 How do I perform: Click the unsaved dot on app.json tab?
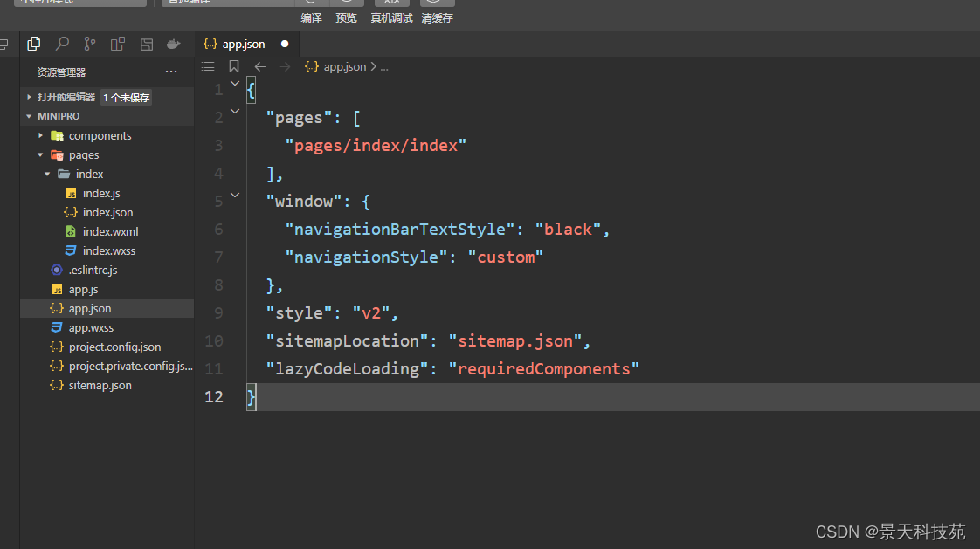click(x=285, y=44)
